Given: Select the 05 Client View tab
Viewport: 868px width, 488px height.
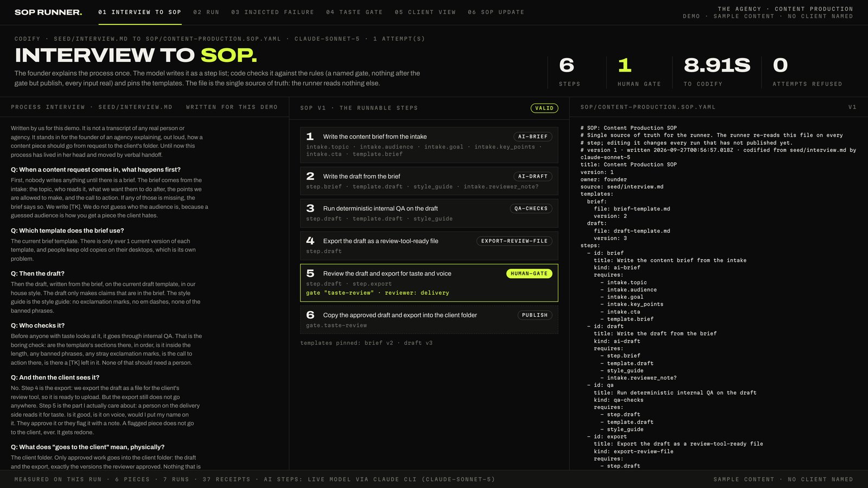Looking at the screenshot, I should pyautogui.click(x=425, y=12).
